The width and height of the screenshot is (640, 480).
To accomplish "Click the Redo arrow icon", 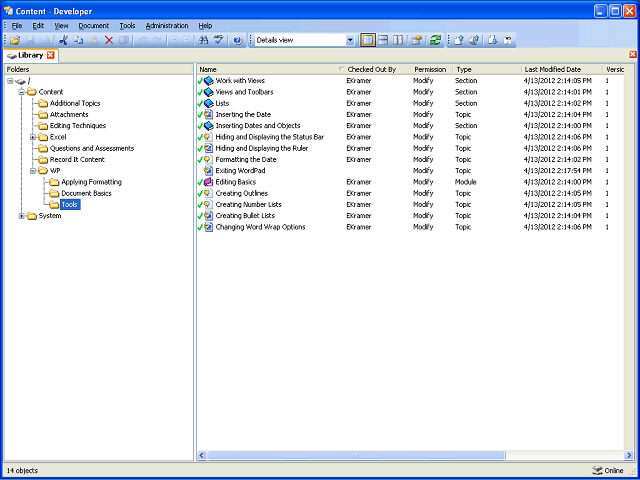I will coord(157,40).
